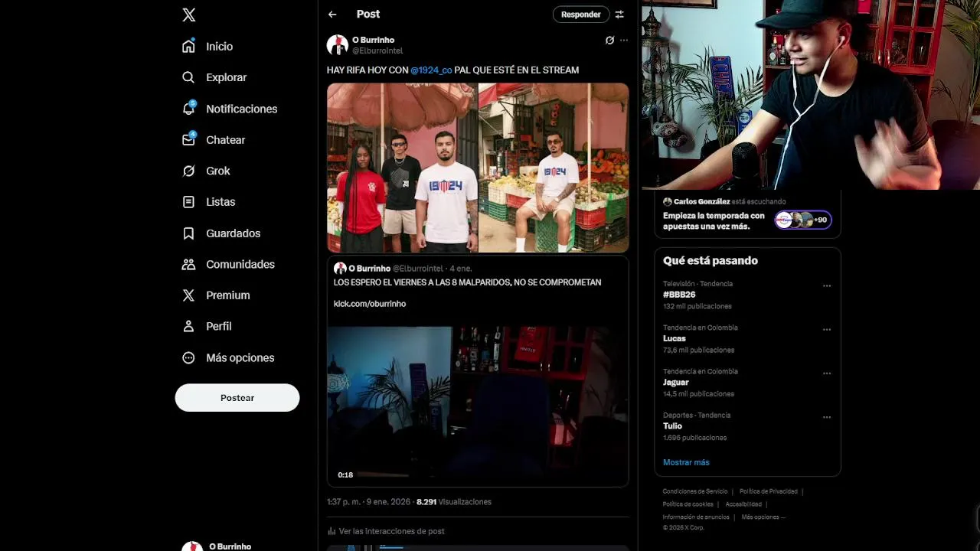Click the bar chart interactions icon
The width and height of the screenshot is (980, 551).
pos(332,531)
